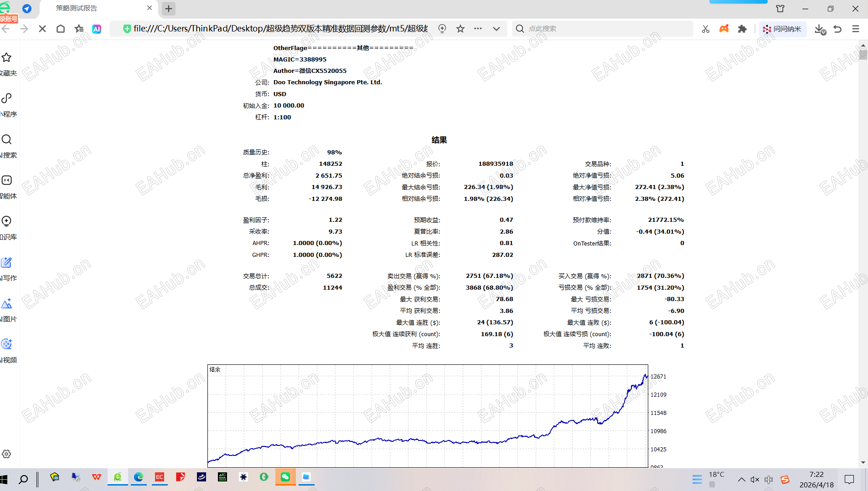This screenshot has height=491, width=868.
Task: Open the 智能体 sidebar icon
Action: 7,180
